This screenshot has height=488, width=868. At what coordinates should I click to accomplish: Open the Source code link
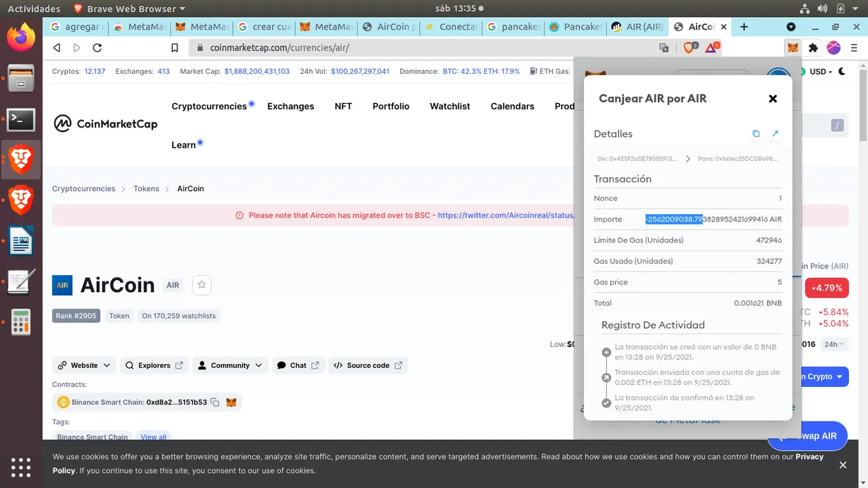[368, 365]
